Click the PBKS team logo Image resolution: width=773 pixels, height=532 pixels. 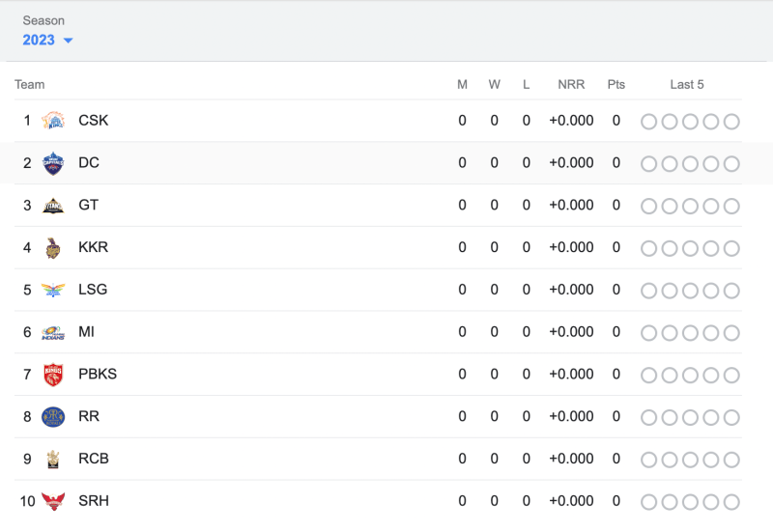tap(53, 375)
